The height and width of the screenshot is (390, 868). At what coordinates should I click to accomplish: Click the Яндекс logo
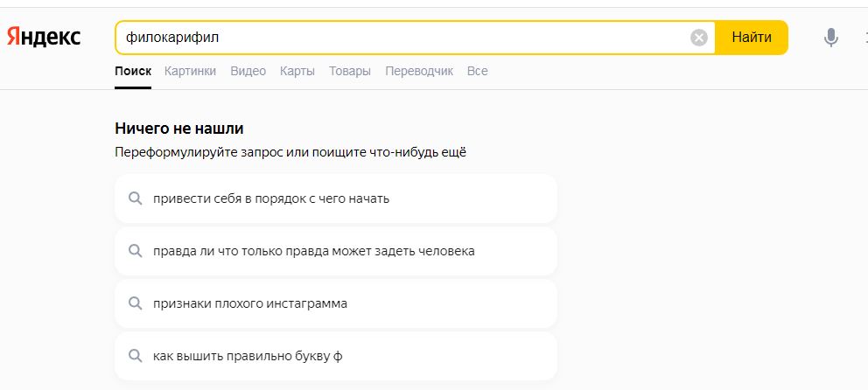[44, 37]
